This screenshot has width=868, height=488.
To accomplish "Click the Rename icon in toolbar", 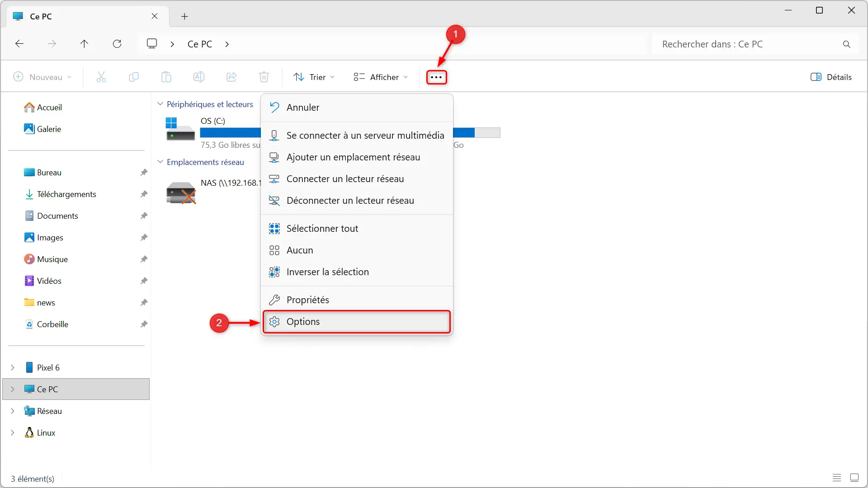I will tap(199, 77).
